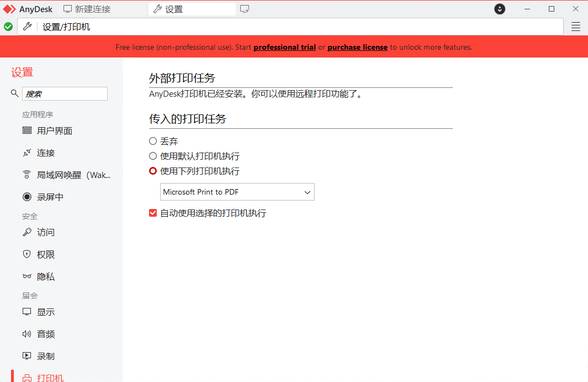Click the 权限 shield icon
The height and width of the screenshot is (382, 588).
[27, 254]
